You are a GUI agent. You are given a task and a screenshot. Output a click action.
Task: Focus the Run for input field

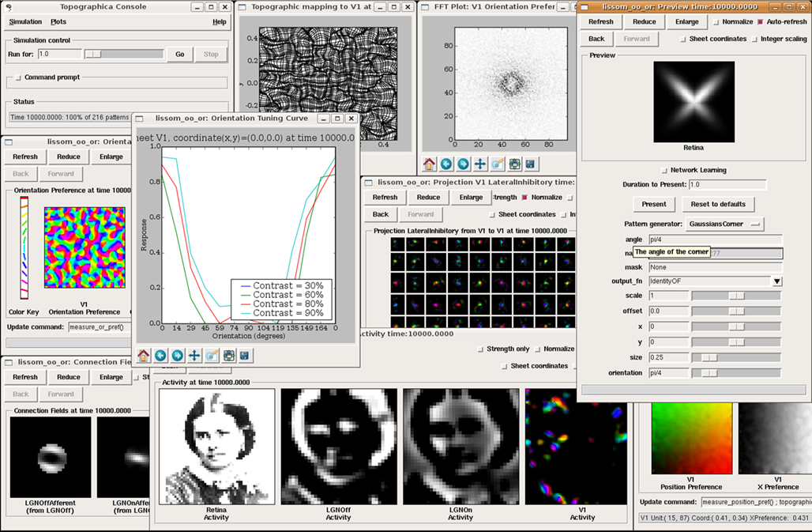tap(59, 55)
